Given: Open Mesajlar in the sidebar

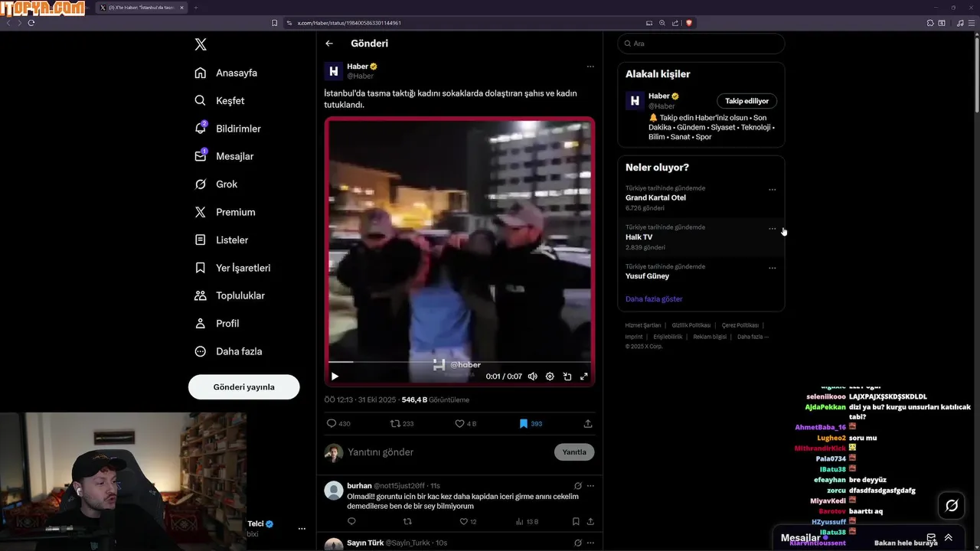Looking at the screenshot, I should click(x=224, y=156).
